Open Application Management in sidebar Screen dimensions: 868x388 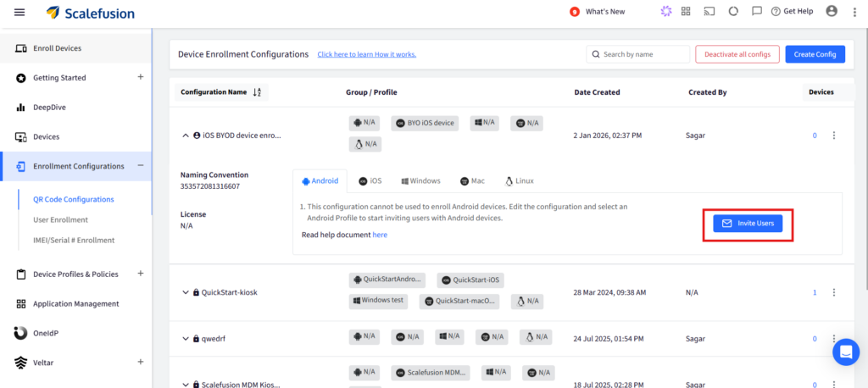pyautogui.click(x=75, y=304)
